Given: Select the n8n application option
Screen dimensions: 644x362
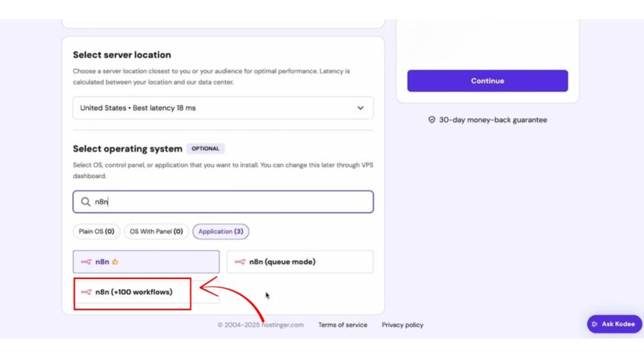Looking at the screenshot, I should (x=146, y=262).
